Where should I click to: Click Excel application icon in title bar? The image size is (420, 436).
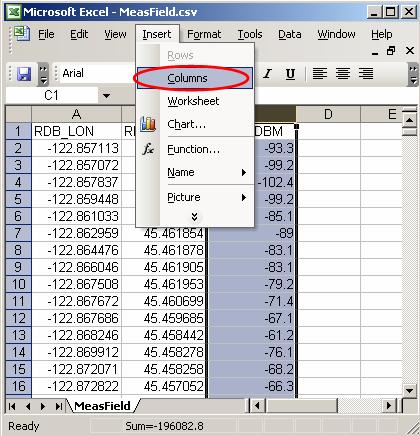coord(13,12)
